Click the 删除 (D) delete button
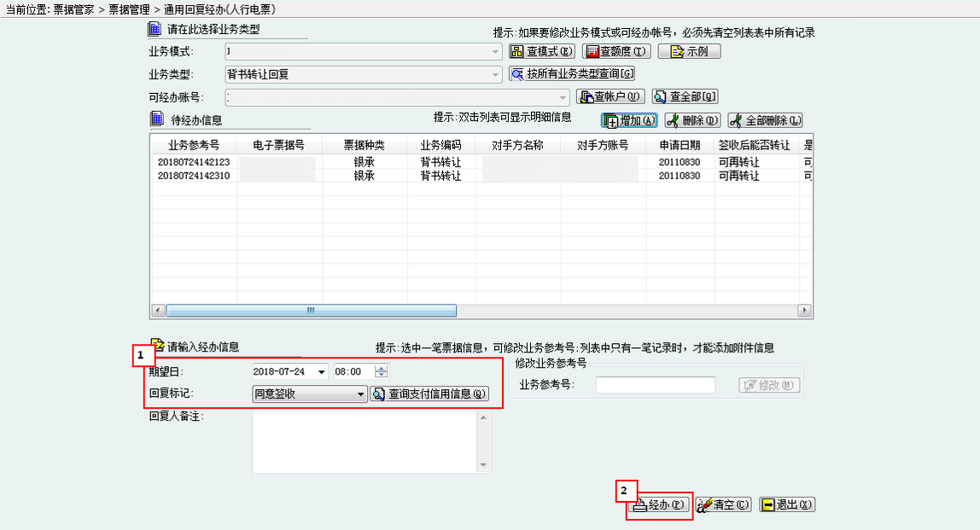 click(692, 120)
